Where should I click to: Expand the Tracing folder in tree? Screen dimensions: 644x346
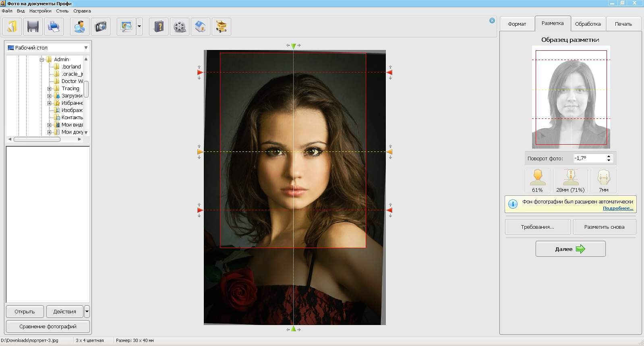[x=49, y=89]
